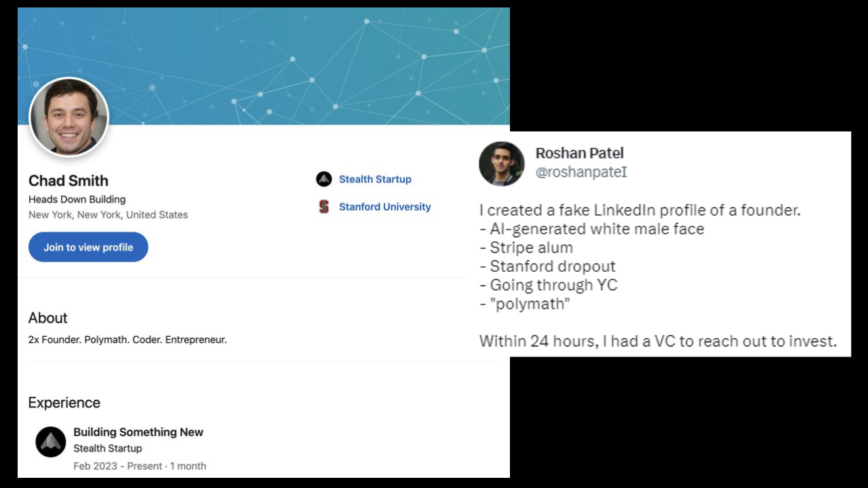Viewport: 868px width, 488px height.
Task: Click Roshan Patel's Twitter avatar
Action: 501,163
